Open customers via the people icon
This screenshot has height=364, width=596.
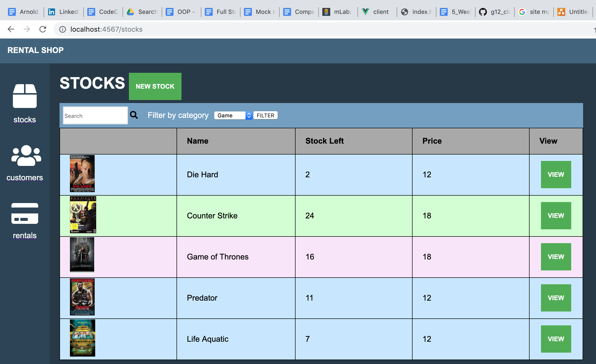[26, 156]
